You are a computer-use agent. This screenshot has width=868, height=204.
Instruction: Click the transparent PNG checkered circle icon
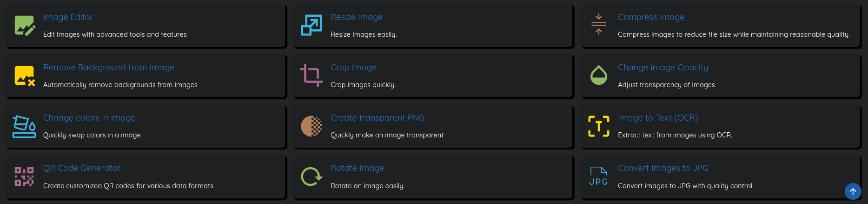(x=311, y=126)
